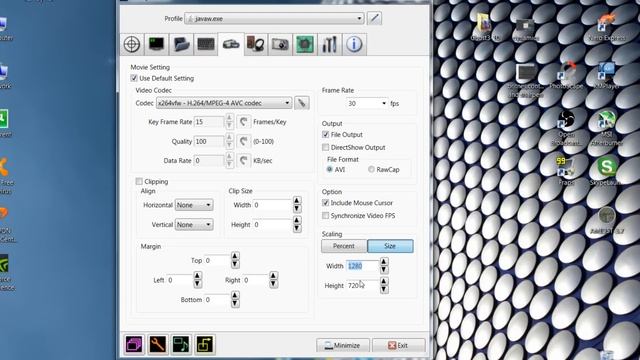Switch to the keyboard Hotkey tab
Image resolution: width=640 pixels, height=360 pixels.
(x=206, y=44)
